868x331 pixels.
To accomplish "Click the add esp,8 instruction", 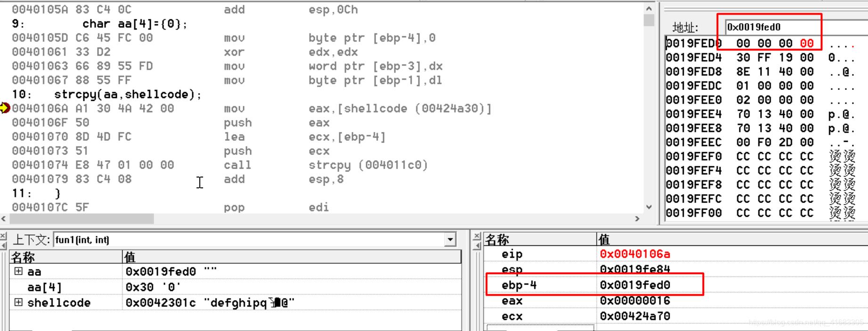I will coord(178,179).
